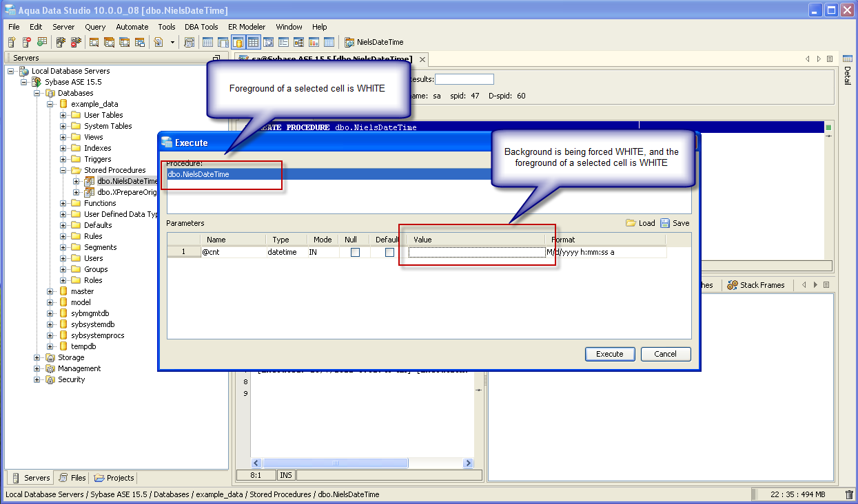
Task: Collapse the example_data database node
Action: 50,104
